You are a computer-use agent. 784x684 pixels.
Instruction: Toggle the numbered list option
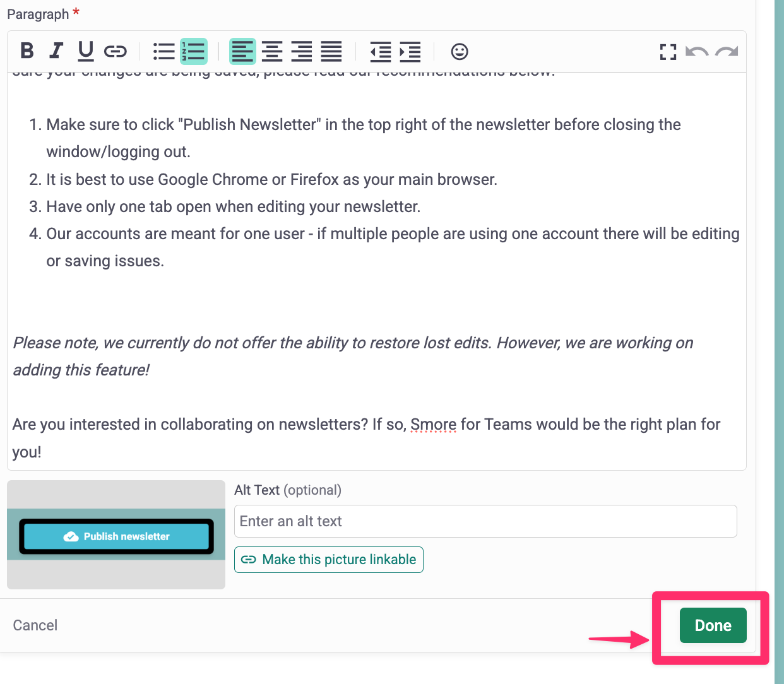tap(194, 51)
